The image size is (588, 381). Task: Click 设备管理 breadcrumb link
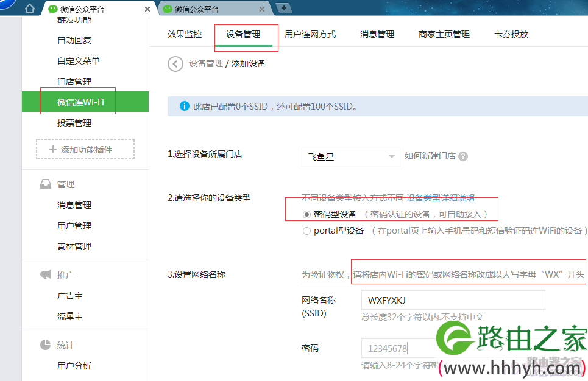coord(206,64)
